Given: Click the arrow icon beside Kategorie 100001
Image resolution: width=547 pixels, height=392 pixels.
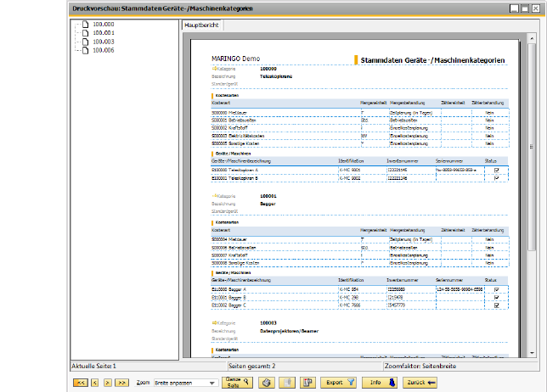Looking at the screenshot, I should (x=214, y=196).
